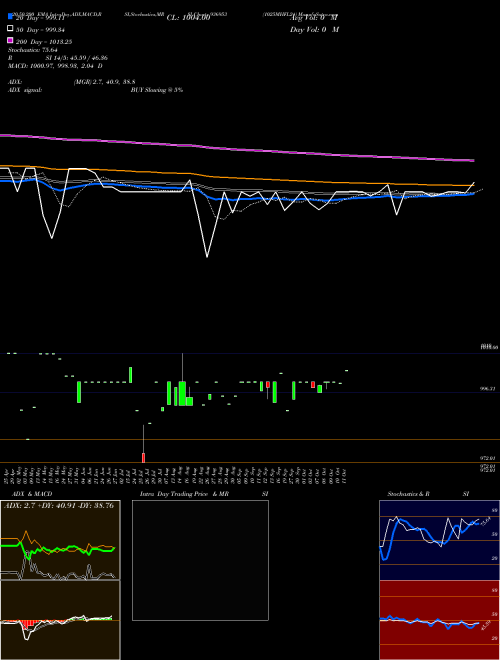Click the Intra Day Trading Price & MRSI title
This screenshot has height=660, width=500.
point(204,494)
